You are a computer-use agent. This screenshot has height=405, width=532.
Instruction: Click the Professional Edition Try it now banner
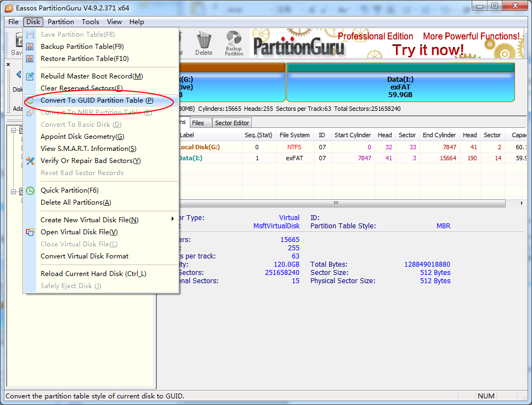coord(387,43)
